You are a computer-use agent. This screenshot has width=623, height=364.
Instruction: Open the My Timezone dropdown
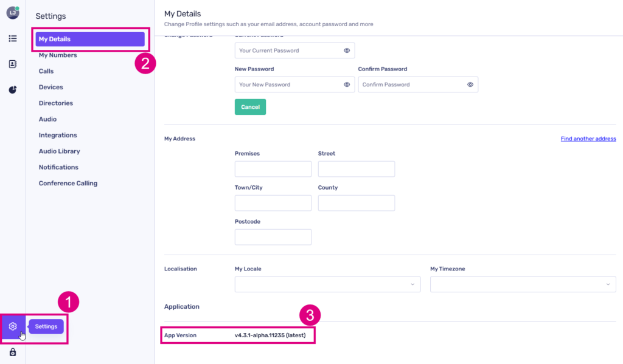click(523, 284)
